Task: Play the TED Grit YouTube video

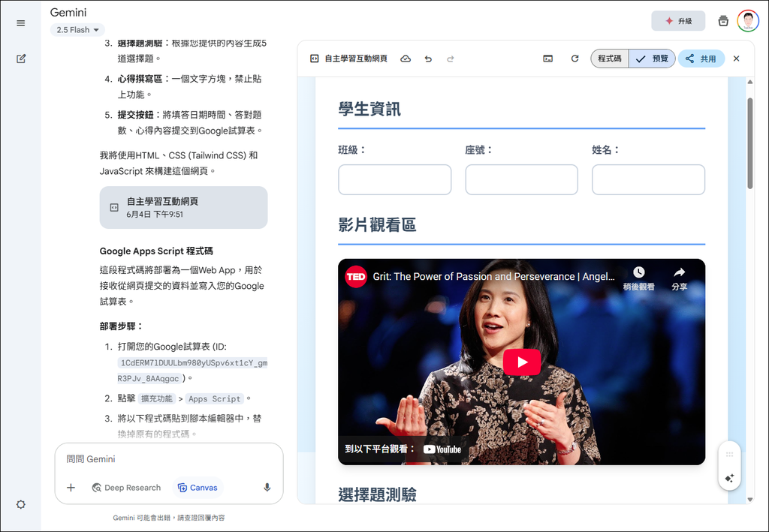Action: click(522, 362)
